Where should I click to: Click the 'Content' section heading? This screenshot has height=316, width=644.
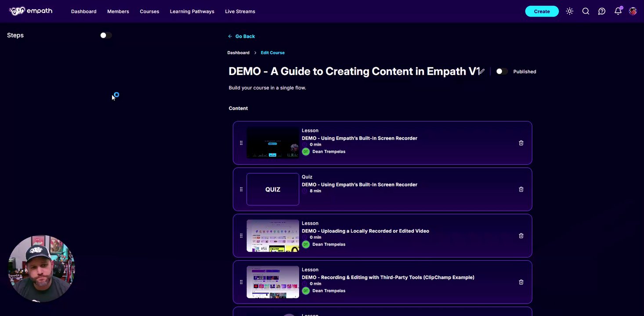(x=238, y=108)
